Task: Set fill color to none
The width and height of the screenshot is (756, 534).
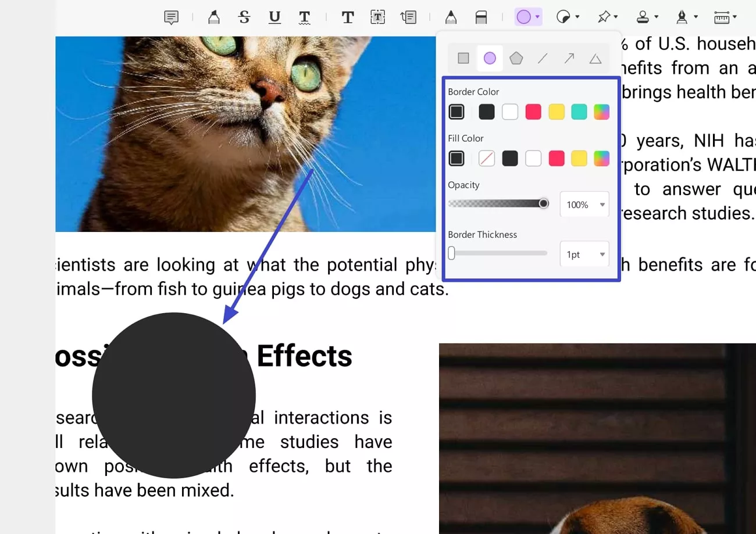Action: [487, 158]
